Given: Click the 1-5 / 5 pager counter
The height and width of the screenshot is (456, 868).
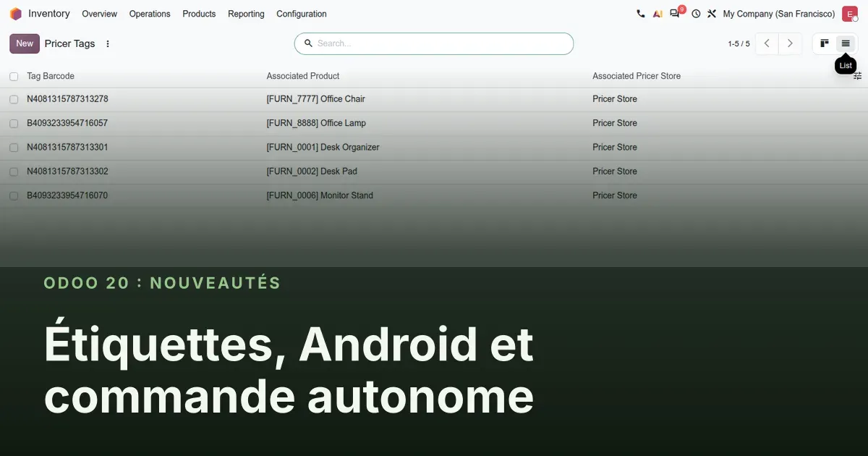Looking at the screenshot, I should (x=739, y=44).
